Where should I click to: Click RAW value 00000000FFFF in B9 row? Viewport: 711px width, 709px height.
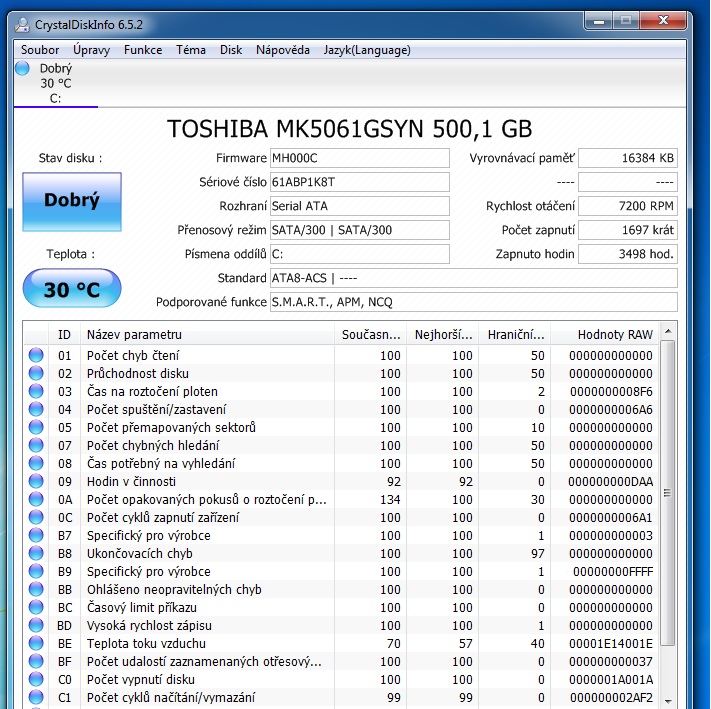(x=613, y=571)
